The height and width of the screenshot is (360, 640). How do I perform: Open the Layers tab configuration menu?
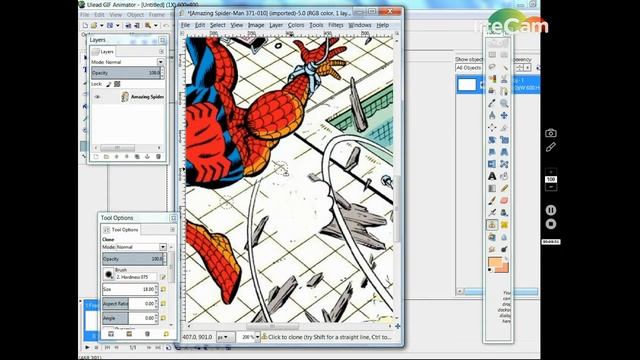coord(161,51)
